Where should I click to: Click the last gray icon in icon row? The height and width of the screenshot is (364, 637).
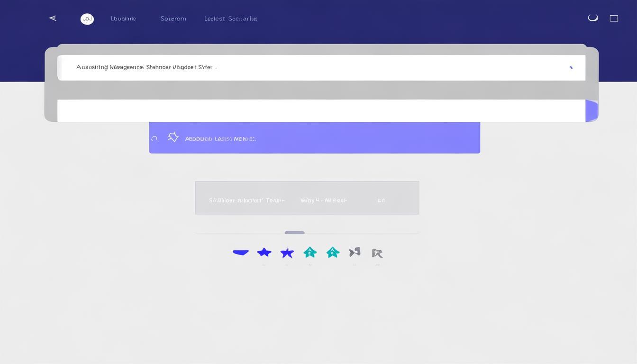point(377,253)
